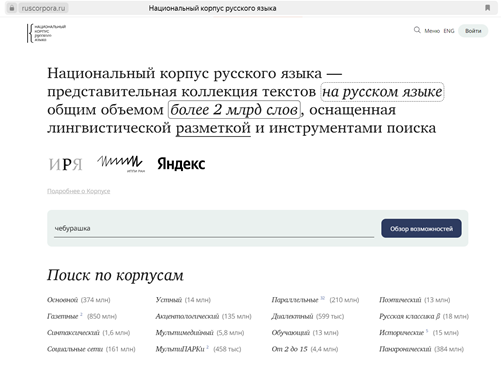The width and height of the screenshot is (502, 367).
Task: Click the page title 'Национальный корпус русского языка' in tab bar
Action: click(212, 8)
